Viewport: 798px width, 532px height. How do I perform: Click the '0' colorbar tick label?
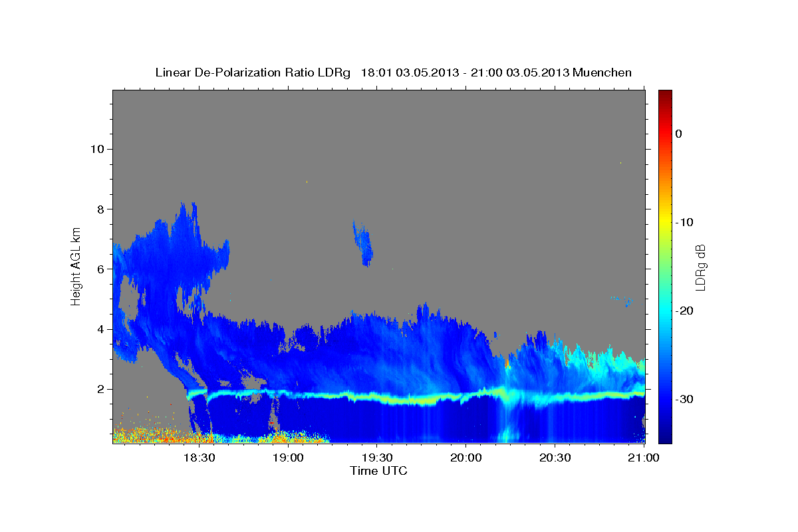679,134
